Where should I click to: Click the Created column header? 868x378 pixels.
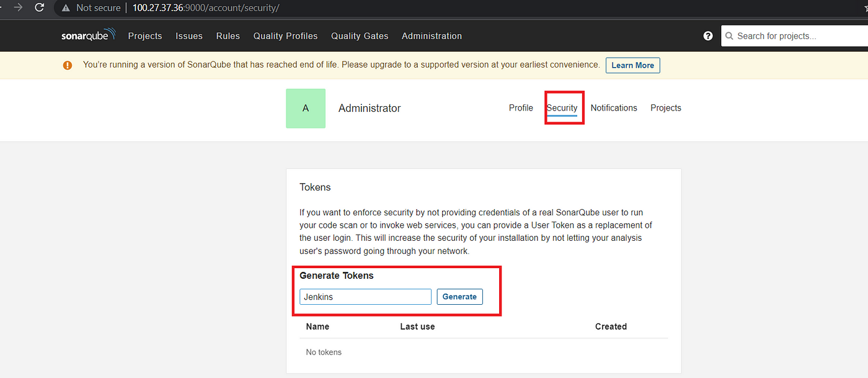611,326
